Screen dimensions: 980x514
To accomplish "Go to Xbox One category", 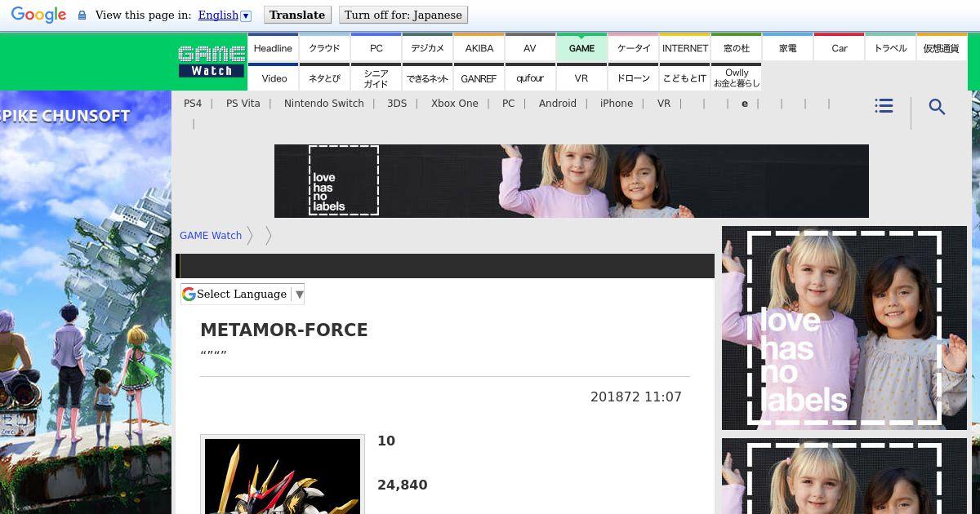I will (x=455, y=104).
